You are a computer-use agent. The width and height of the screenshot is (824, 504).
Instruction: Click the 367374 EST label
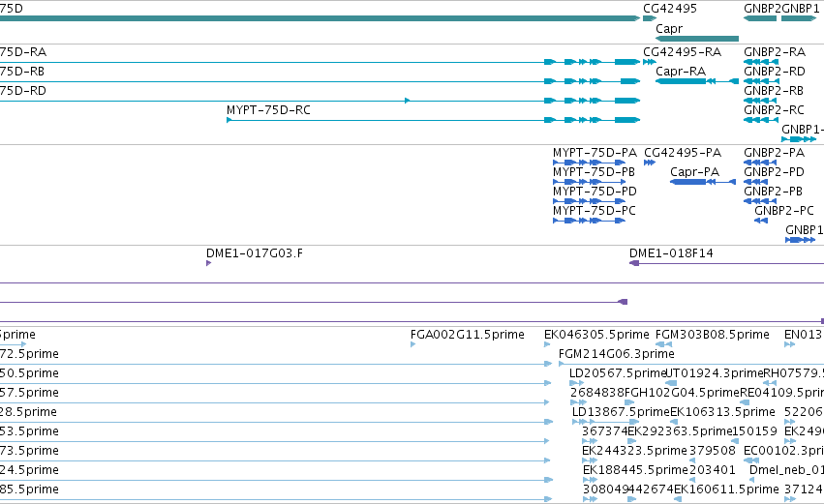pos(604,432)
